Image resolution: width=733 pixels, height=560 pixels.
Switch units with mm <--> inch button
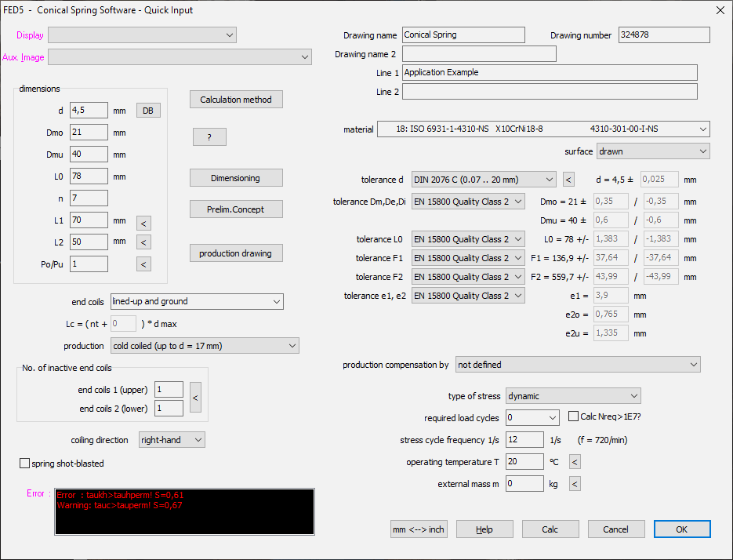point(418,529)
